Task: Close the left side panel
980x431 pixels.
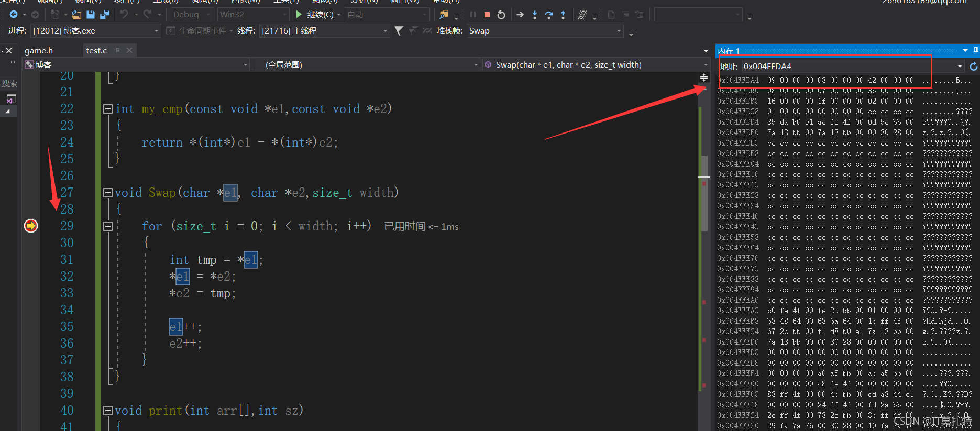Action: tap(9, 50)
